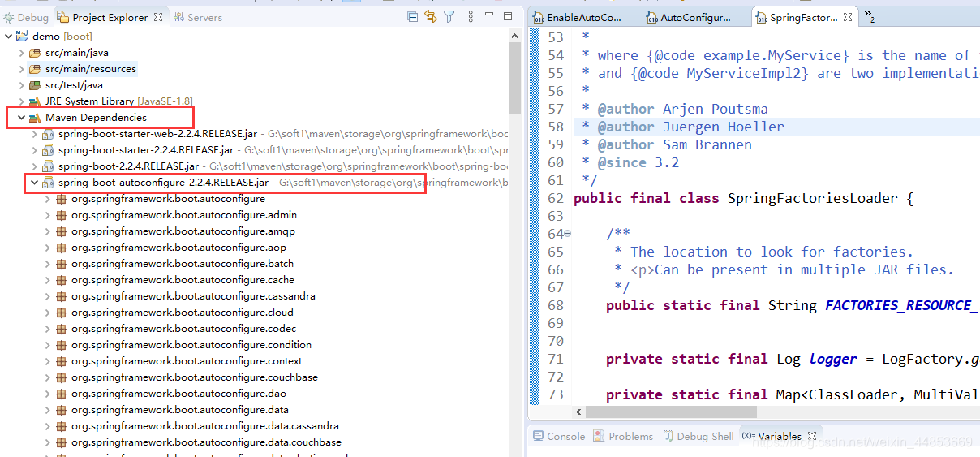The width and height of the screenshot is (980, 457).
Task: Collapse spring-boot-autoconfigure jar node
Action: click(34, 183)
